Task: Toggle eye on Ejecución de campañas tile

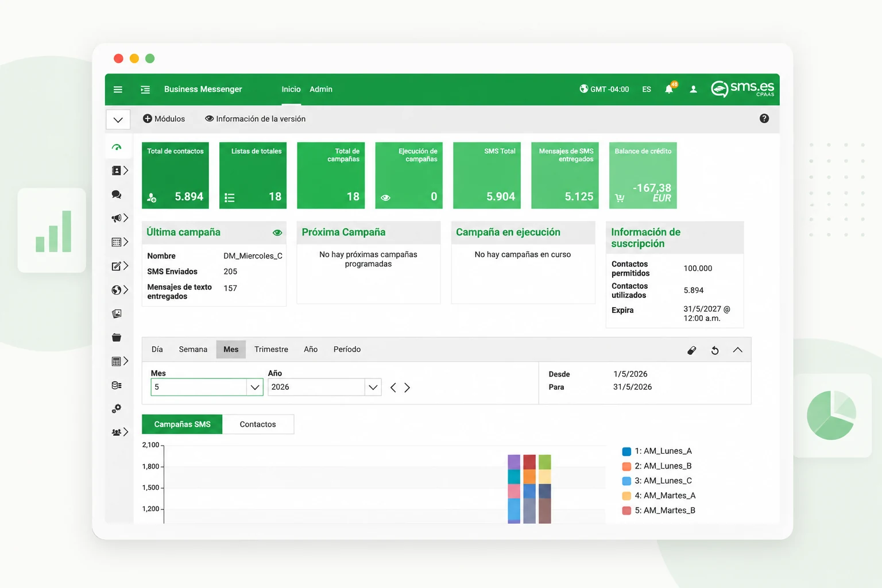Action: pos(386,198)
